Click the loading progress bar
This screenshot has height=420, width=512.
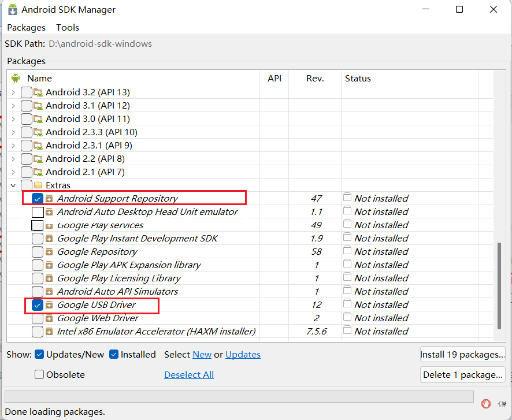click(239, 396)
